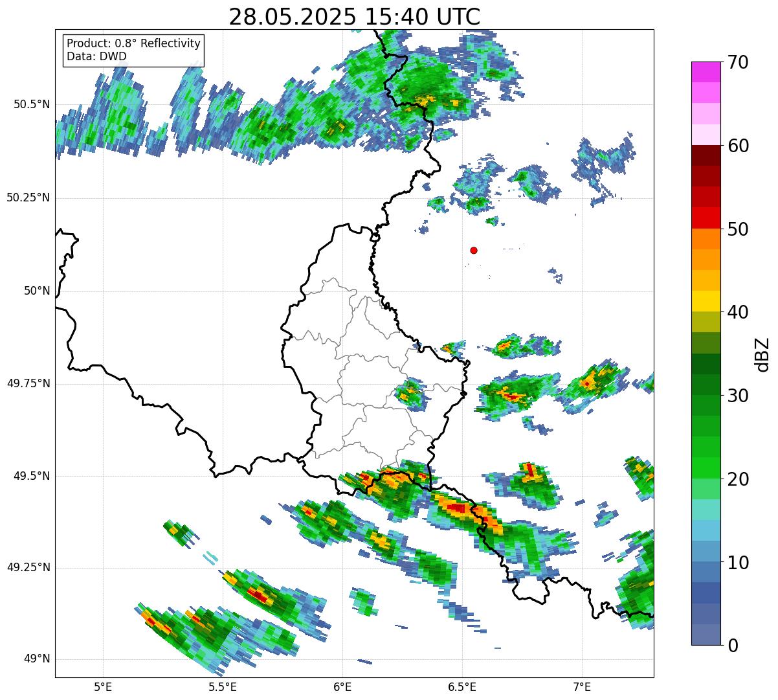This screenshot has height=700, width=778.
Task: Click the colorbar tick label 40
Action: pos(737,312)
